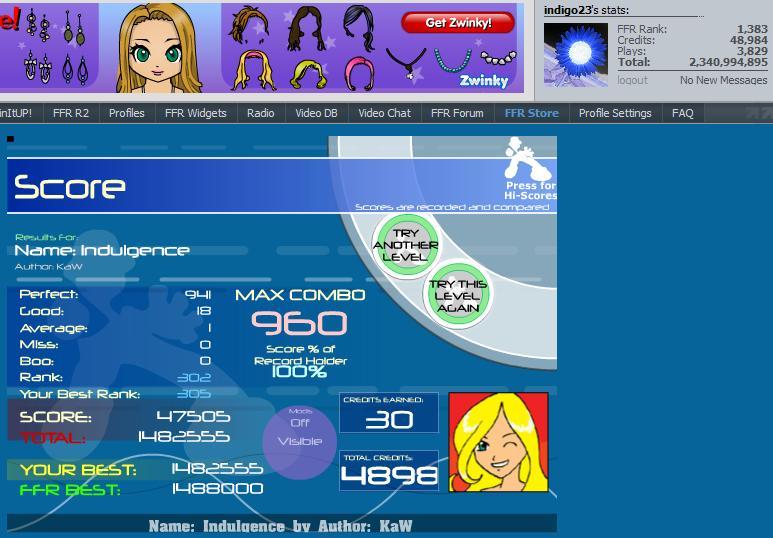Open the Video Chat page
This screenshot has width=773, height=538.
pyautogui.click(x=384, y=113)
